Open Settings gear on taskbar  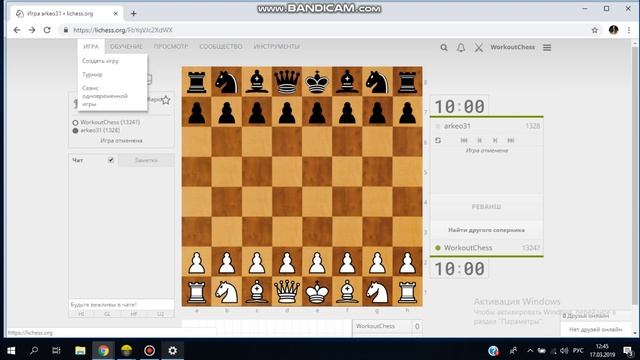click(x=172, y=350)
